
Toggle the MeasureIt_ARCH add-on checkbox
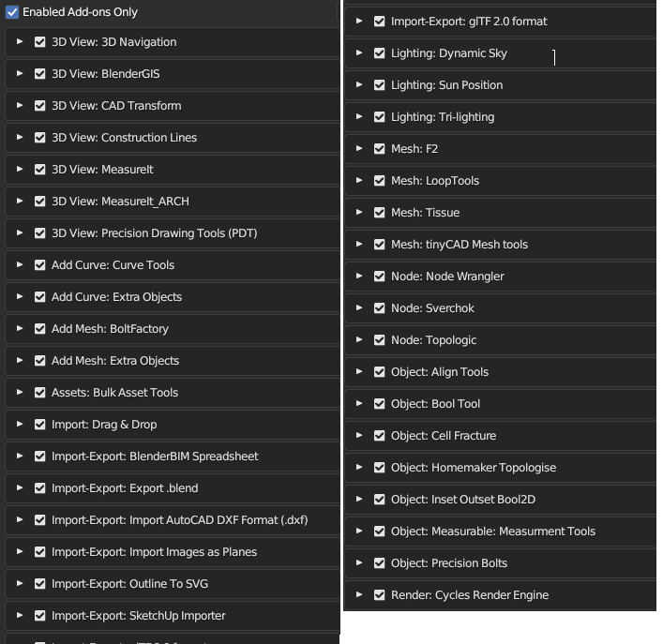39,202
